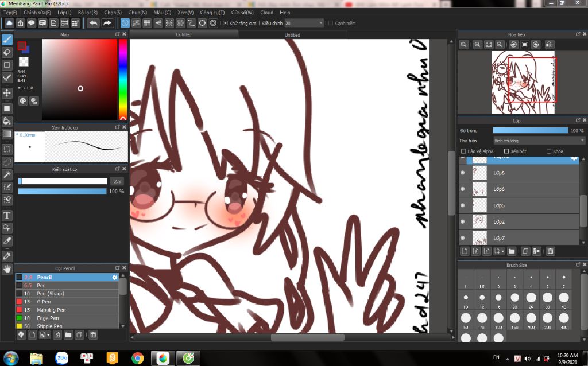Open the Tệp(F) menu
588x366 pixels.
point(10,13)
